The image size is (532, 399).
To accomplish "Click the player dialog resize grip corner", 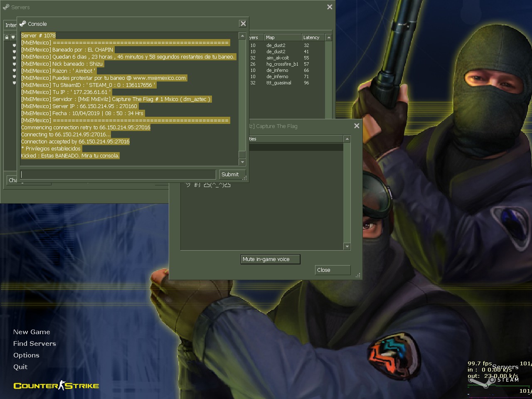I will (358, 275).
